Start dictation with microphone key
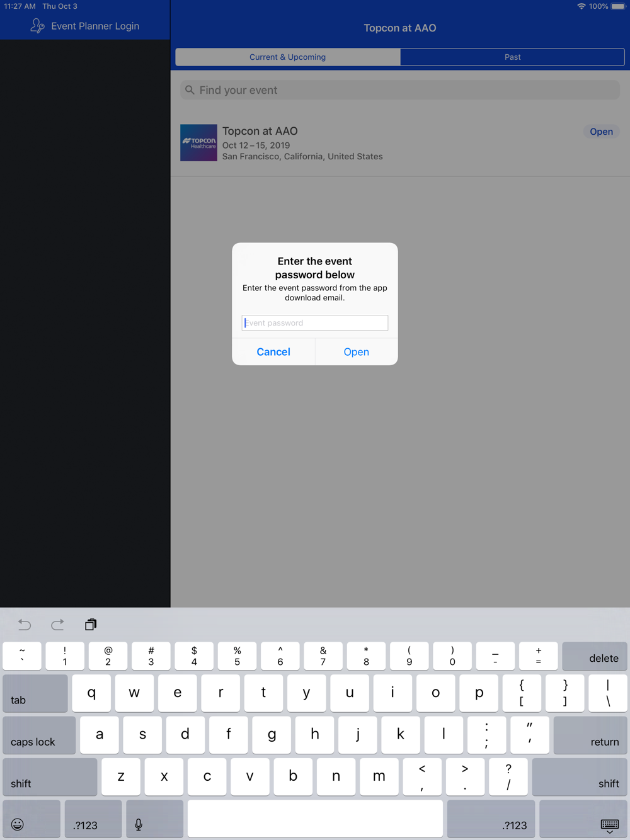Screen dimensions: 630x840 pyautogui.click(x=154, y=819)
